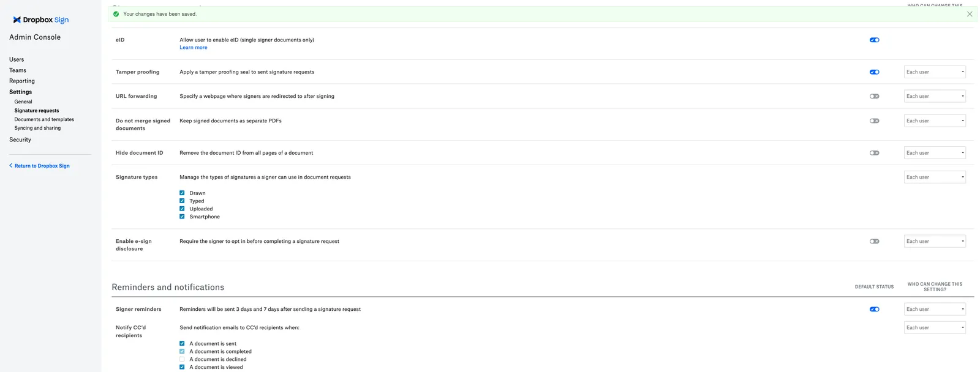
Task: Open Reporting in the sidebar
Action: coord(22,81)
